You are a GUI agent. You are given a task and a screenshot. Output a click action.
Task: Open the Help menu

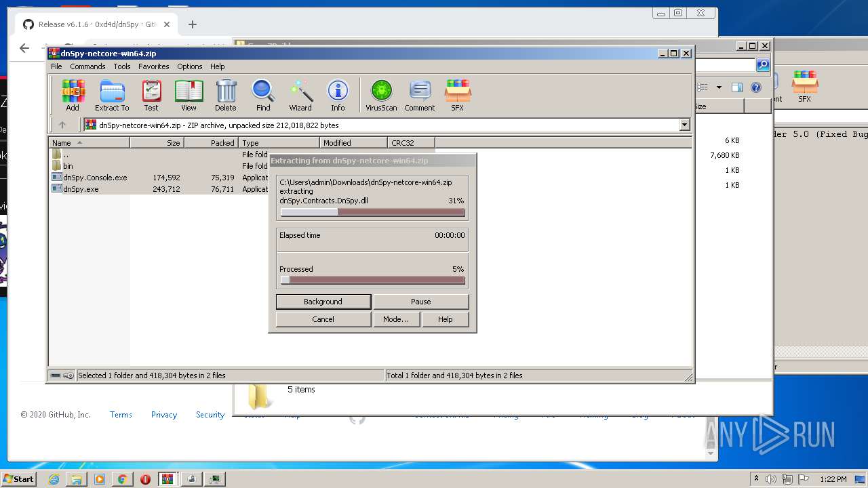tap(218, 66)
